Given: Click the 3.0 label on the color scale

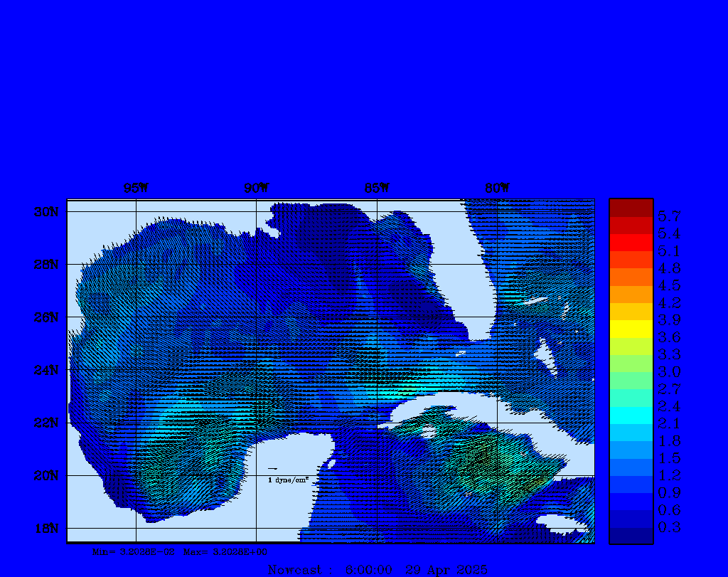Looking at the screenshot, I should (669, 371).
